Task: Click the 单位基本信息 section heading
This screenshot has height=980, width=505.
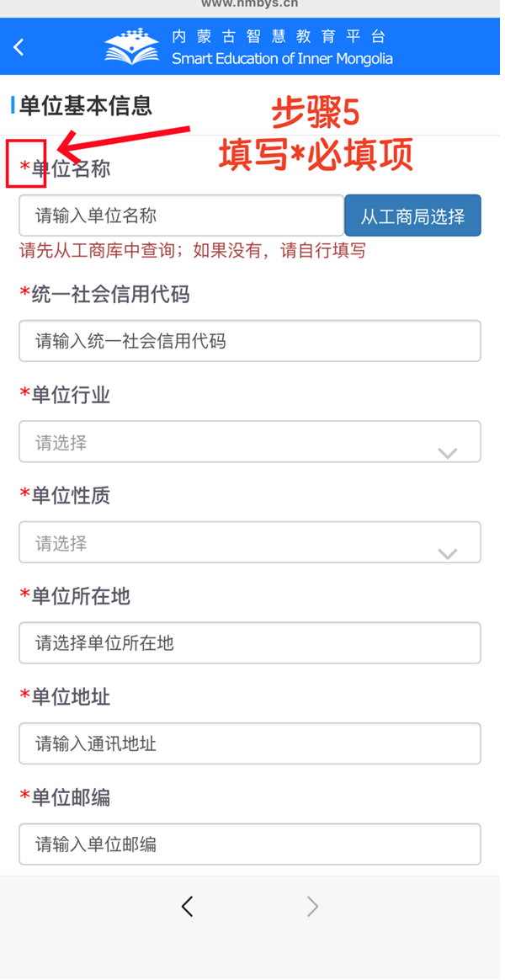Action: pyautogui.click(x=85, y=106)
